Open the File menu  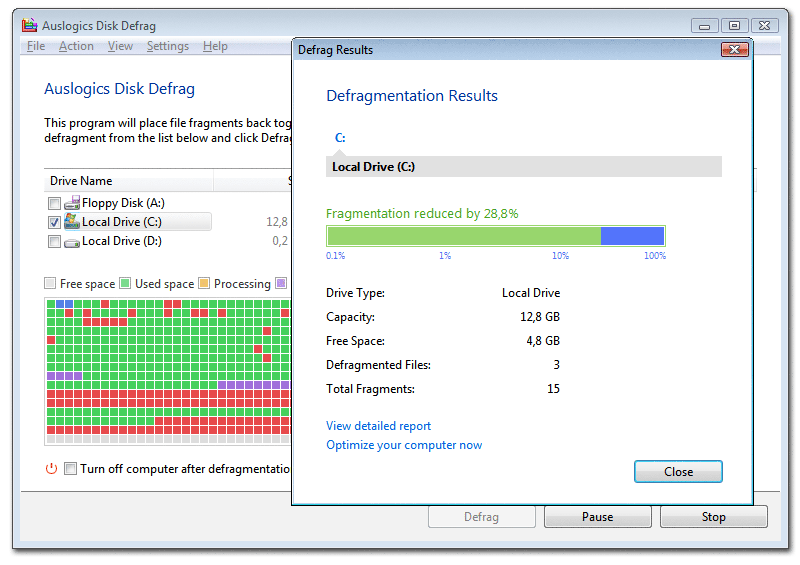[36, 46]
